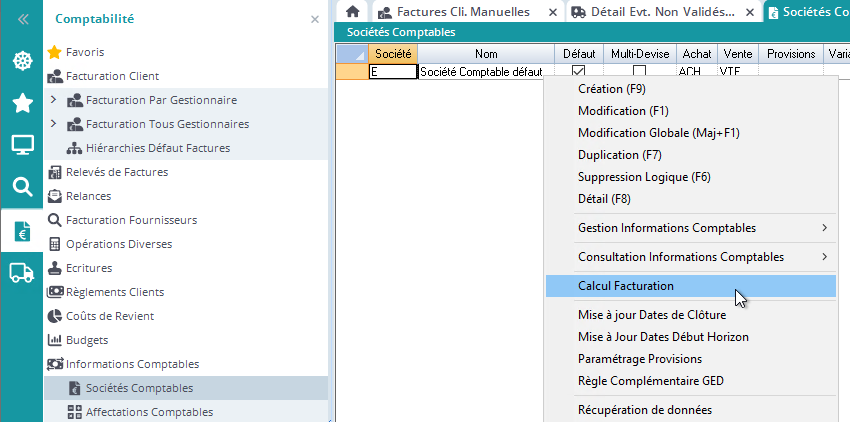The width and height of the screenshot is (850, 422).
Task: Select Duplication (F7) menu entry
Action: (607, 155)
